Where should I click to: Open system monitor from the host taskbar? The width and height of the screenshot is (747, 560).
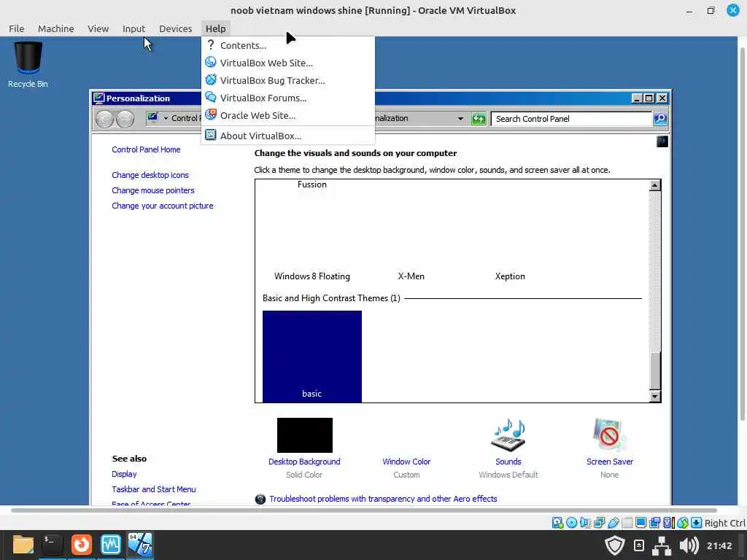(111, 545)
